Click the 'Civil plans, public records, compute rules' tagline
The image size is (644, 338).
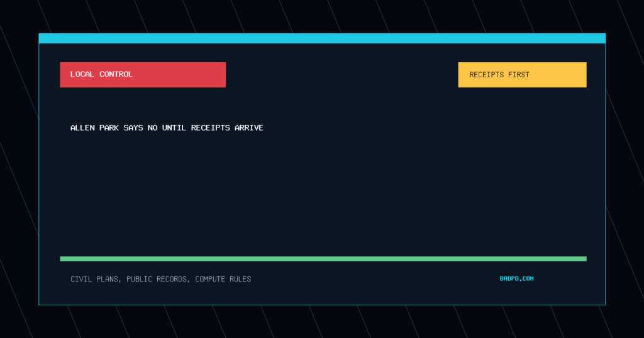[160, 279]
